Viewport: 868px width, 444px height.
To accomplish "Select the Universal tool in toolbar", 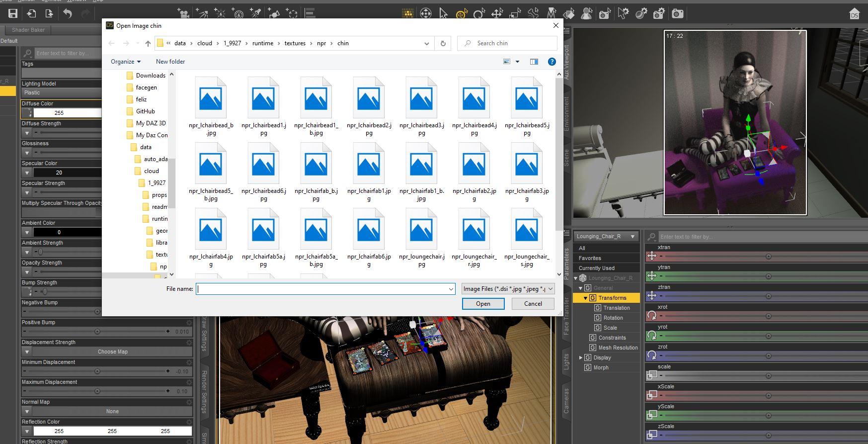I will (x=461, y=13).
